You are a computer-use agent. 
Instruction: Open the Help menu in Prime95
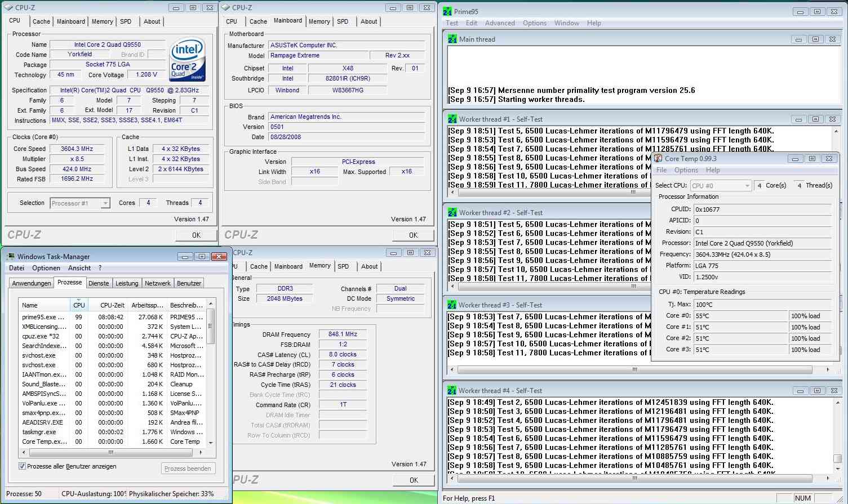click(594, 23)
